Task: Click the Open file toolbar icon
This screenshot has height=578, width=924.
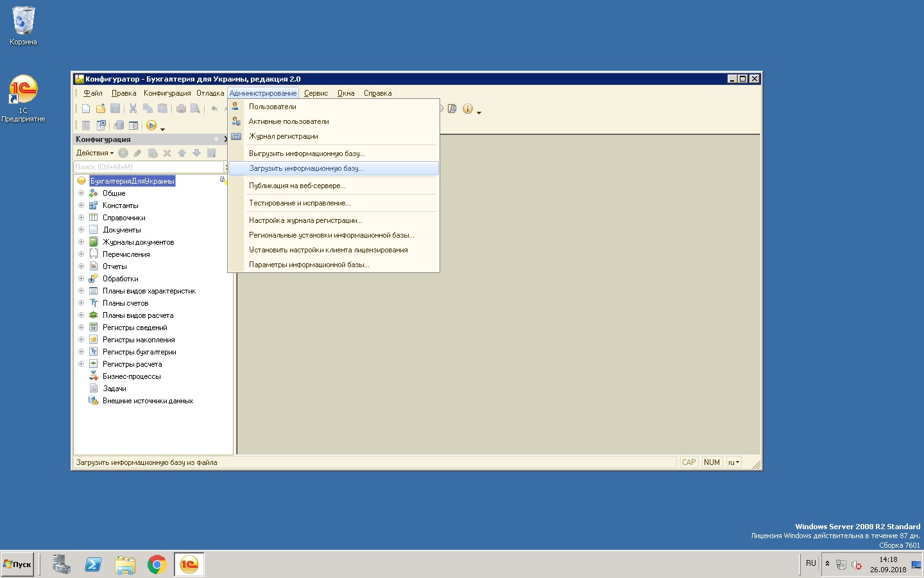Action: click(101, 109)
